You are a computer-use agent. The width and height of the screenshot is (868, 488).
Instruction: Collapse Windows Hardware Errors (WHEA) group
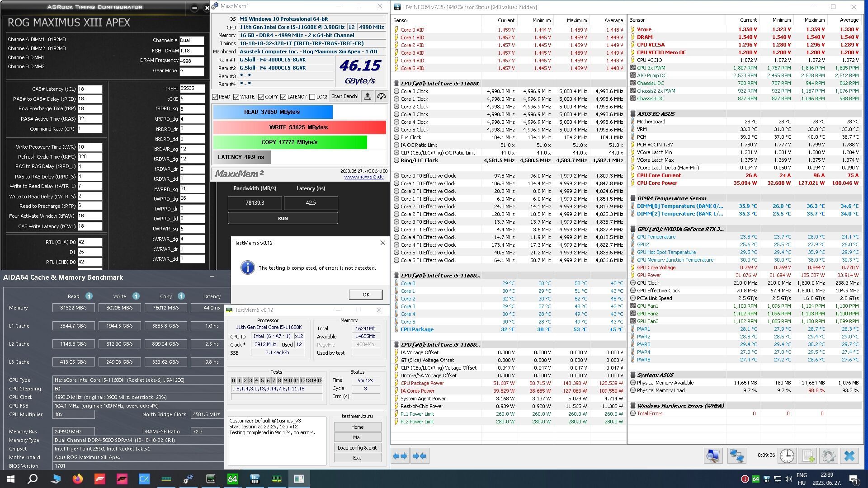(x=633, y=406)
